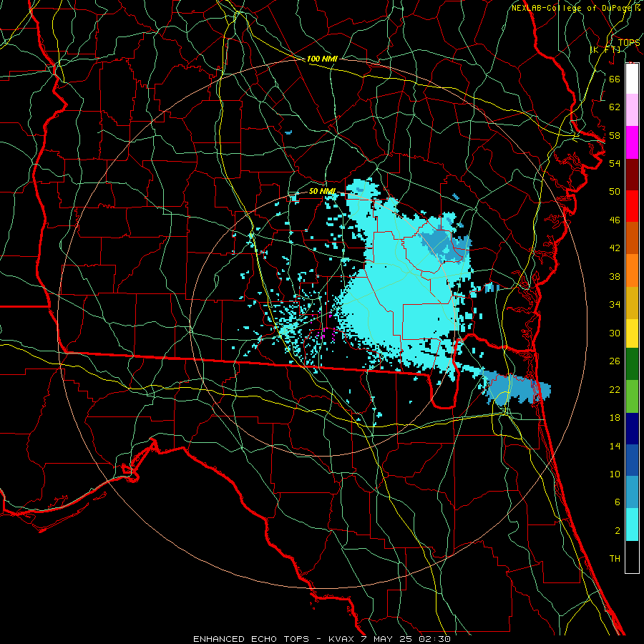This screenshot has width=644, height=644.
Task: Click the light pink legend swatch
Action: [632, 109]
